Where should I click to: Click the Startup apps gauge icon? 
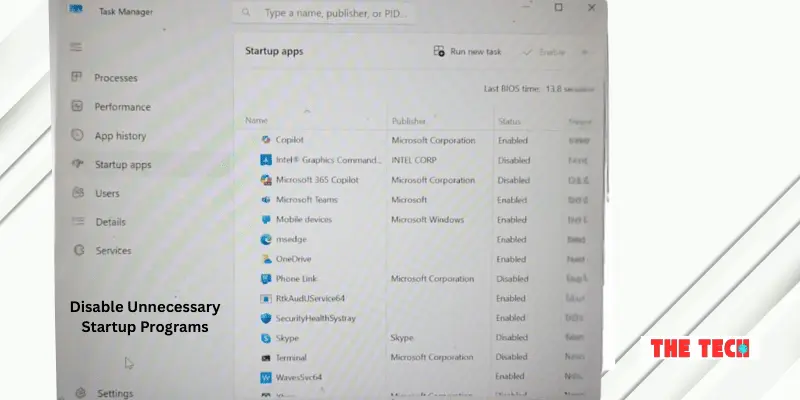pyautogui.click(x=78, y=164)
